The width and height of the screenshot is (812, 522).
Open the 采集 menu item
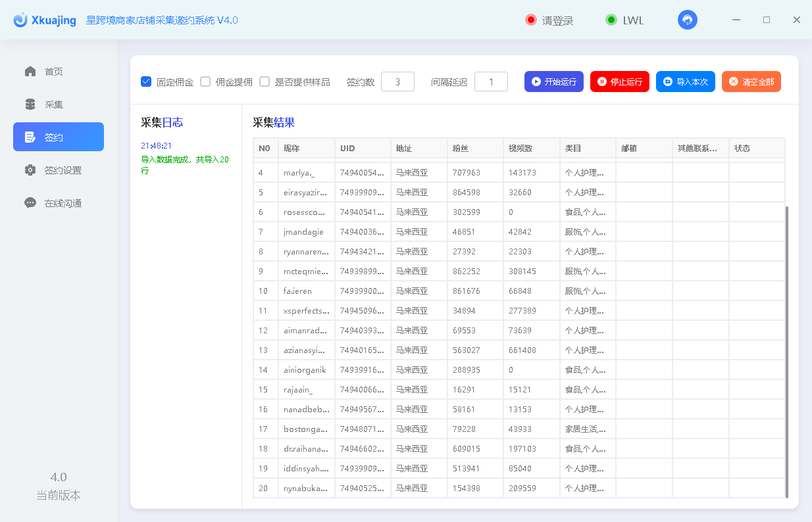[x=59, y=105]
